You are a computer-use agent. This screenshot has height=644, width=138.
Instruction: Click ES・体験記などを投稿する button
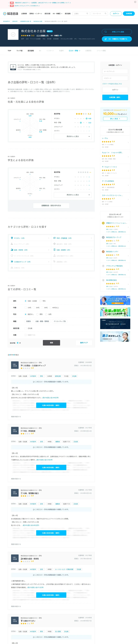(x=117, y=39)
